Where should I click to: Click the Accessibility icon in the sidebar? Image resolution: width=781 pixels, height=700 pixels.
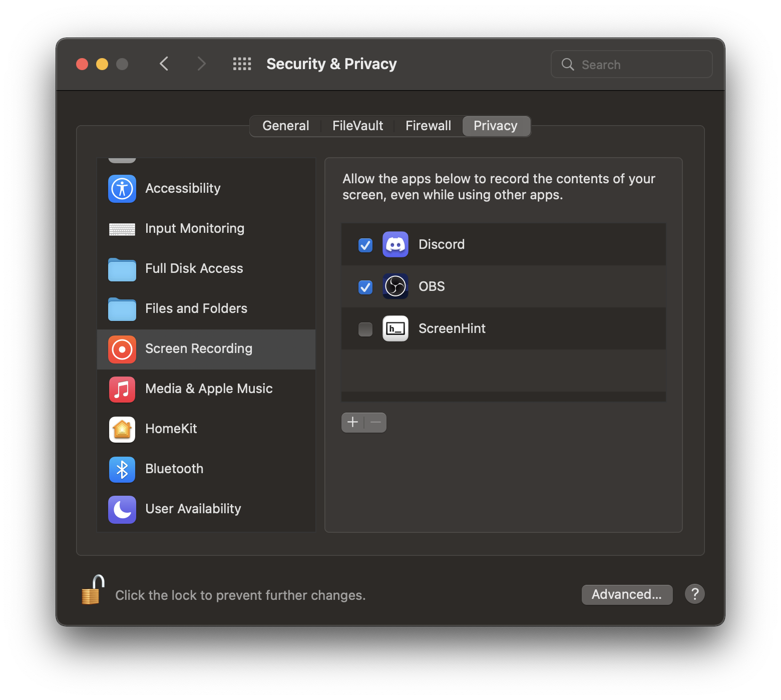tap(122, 189)
